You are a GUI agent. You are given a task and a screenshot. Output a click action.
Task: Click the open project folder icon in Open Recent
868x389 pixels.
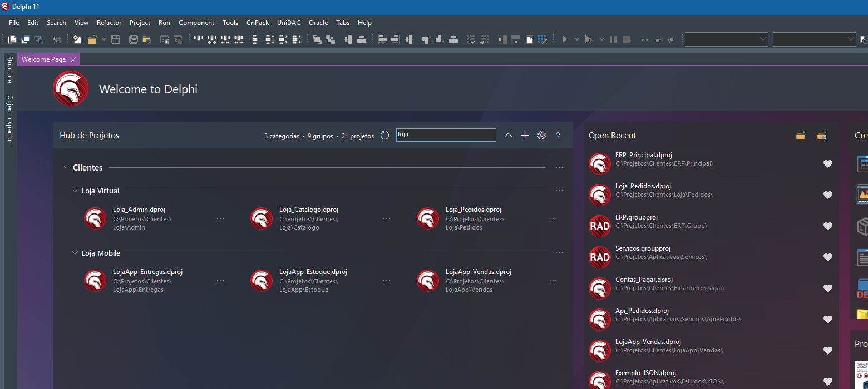coord(800,136)
